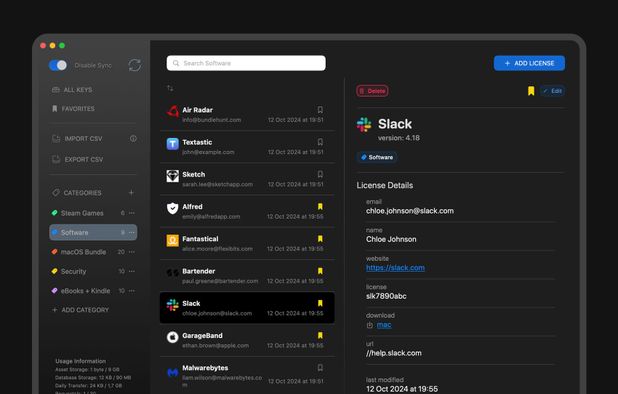618x394 pixels.
Task: Open the Alfred license entry
Action: 247,212
